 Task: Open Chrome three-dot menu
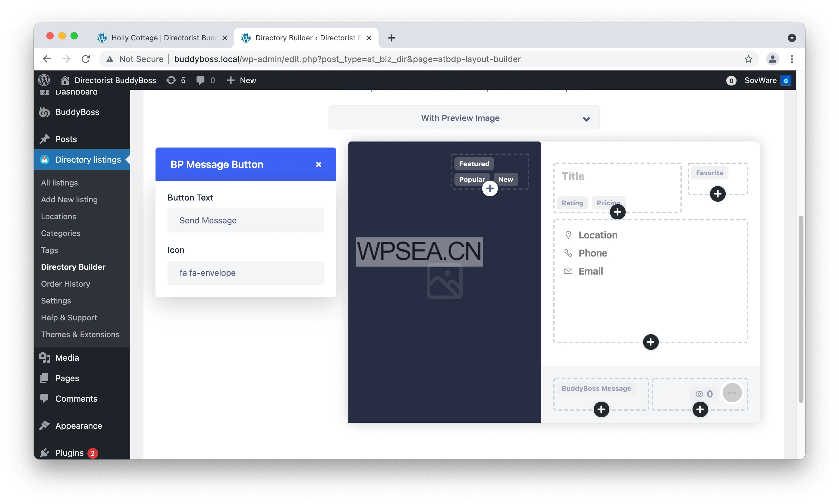click(792, 59)
